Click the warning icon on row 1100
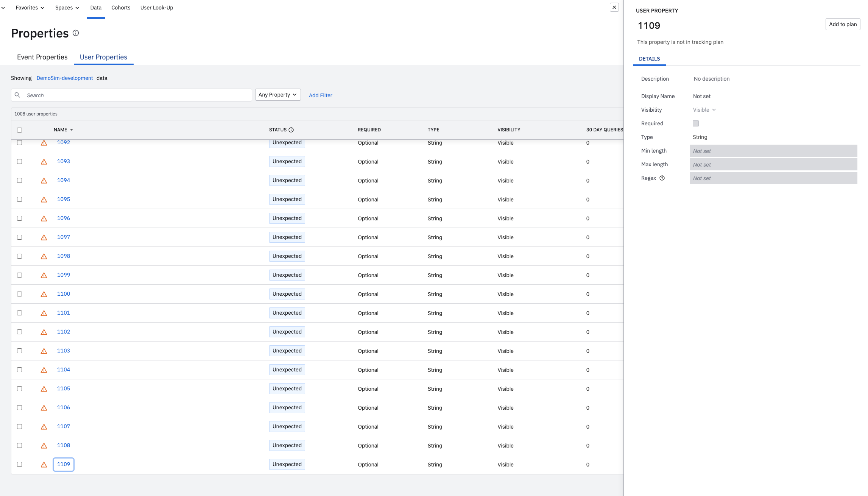 click(x=44, y=294)
